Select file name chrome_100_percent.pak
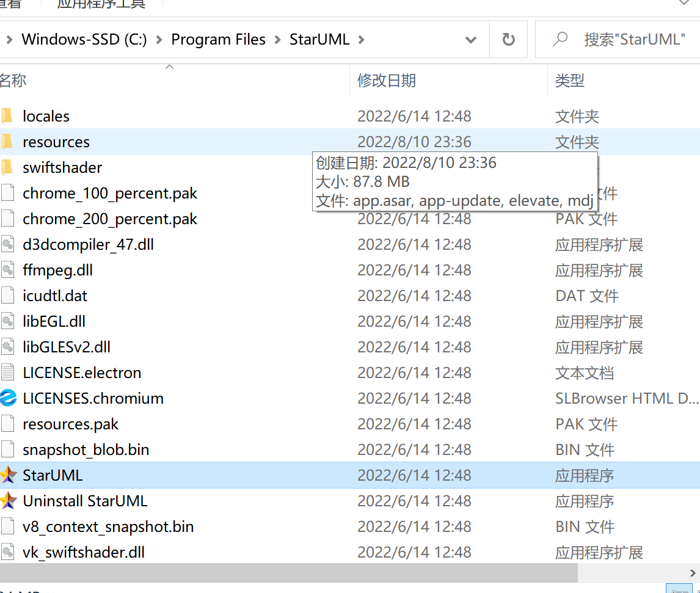Image resolution: width=700 pixels, height=593 pixels. click(110, 193)
